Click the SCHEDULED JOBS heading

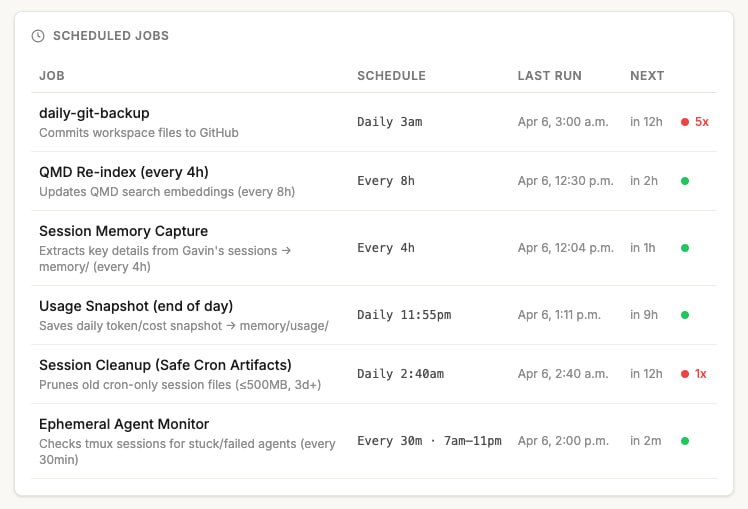(x=111, y=36)
